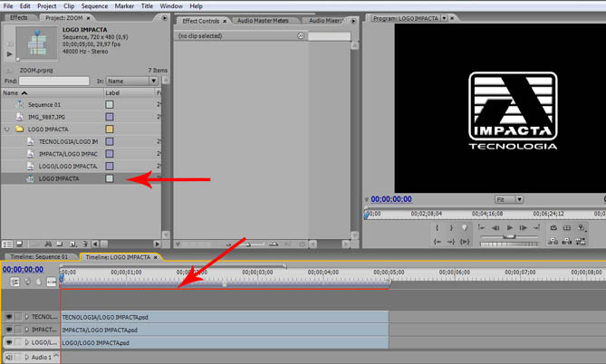Click Play in the Program monitor
Screen dimensions: 606x364
(x=510, y=228)
